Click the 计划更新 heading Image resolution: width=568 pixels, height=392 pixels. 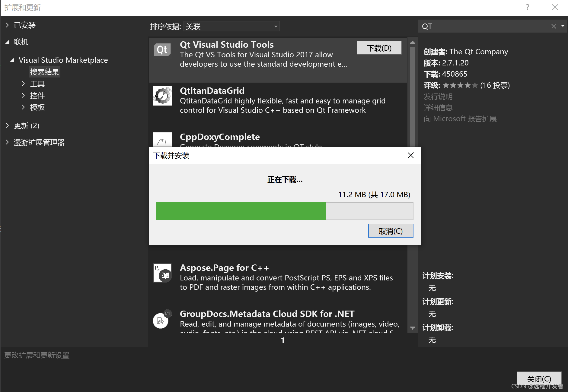tap(438, 302)
